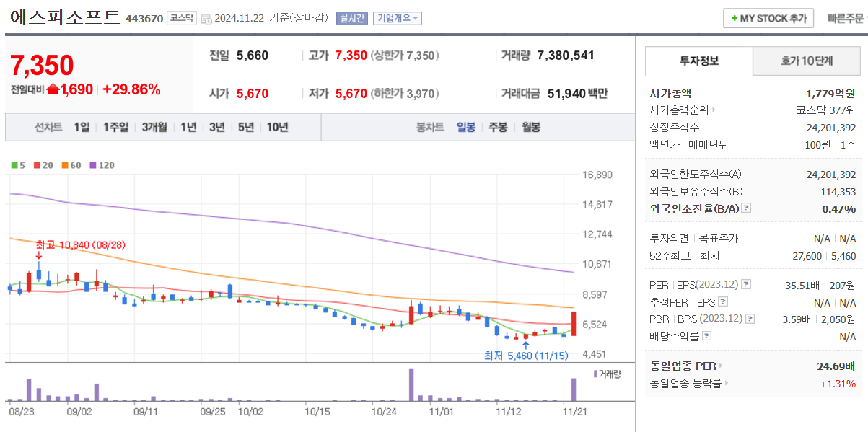Open the help icon next to 외국인소진율(B/A)
This screenshot has height=432, width=868.
[746, 208]
